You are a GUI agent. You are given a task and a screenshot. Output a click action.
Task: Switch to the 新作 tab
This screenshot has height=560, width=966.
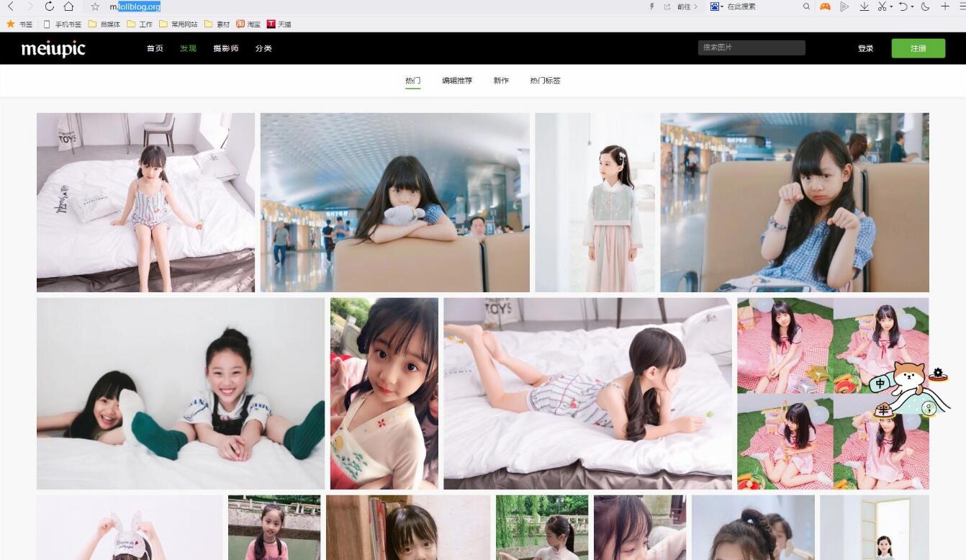coord(501,81)
